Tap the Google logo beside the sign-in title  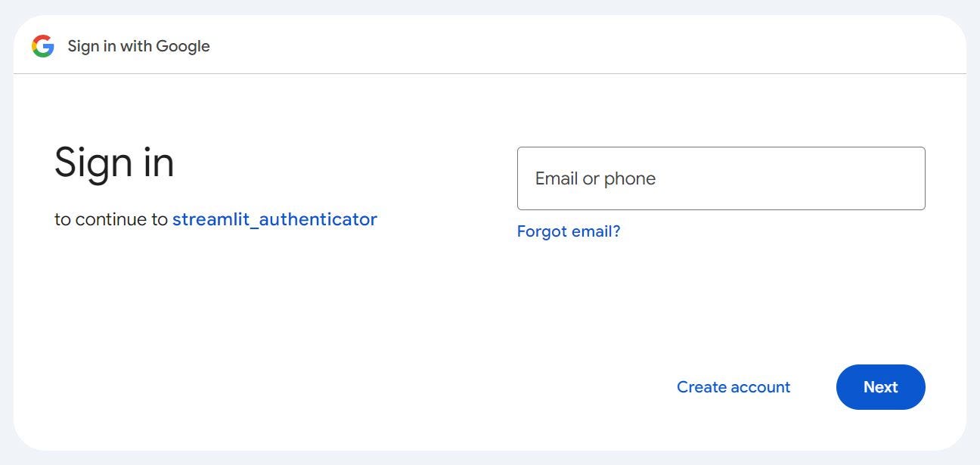coord(43,46)
